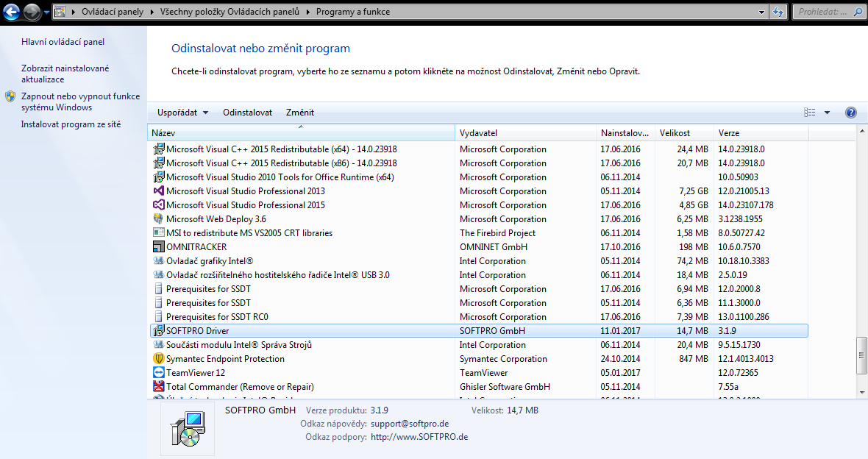Expand the address bar history dropdown
868x459 pixels.
click(762, 12)
